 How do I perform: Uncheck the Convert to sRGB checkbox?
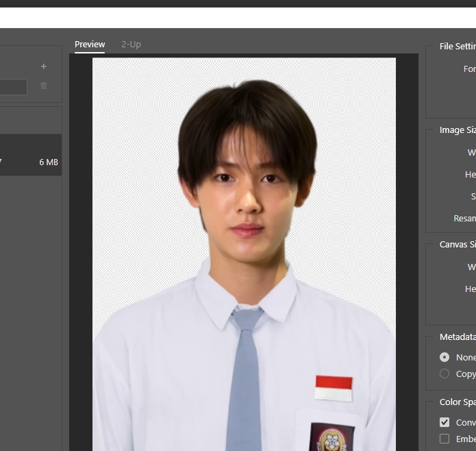[x=444, y=422]
